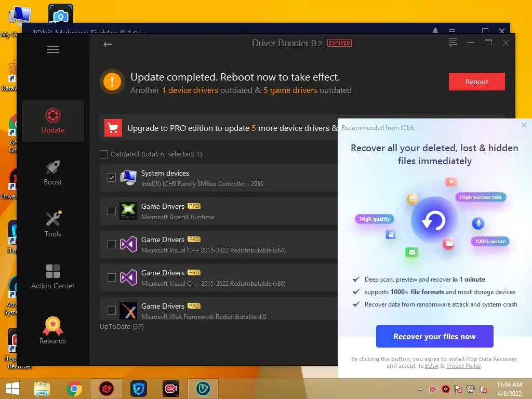Click the network tray icon
The image size is (532, 399).
[x=471, y=389]
